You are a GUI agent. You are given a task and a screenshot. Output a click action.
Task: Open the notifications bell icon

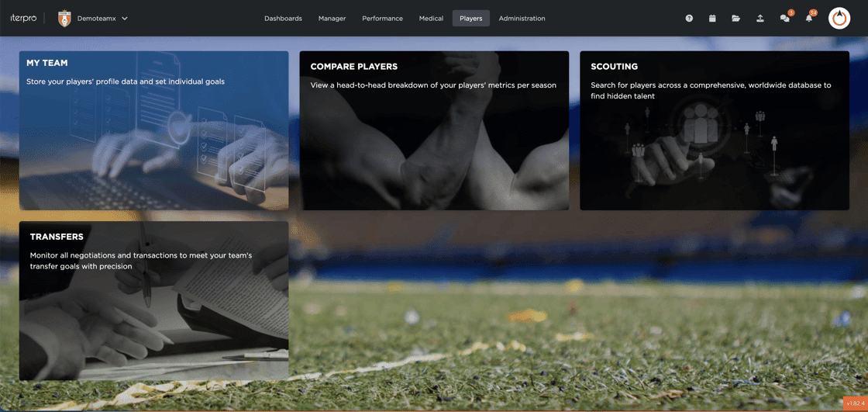[809, 19]
